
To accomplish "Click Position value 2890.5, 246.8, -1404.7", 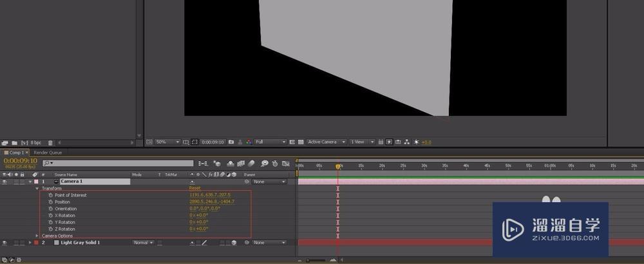I will coord(212,202).
